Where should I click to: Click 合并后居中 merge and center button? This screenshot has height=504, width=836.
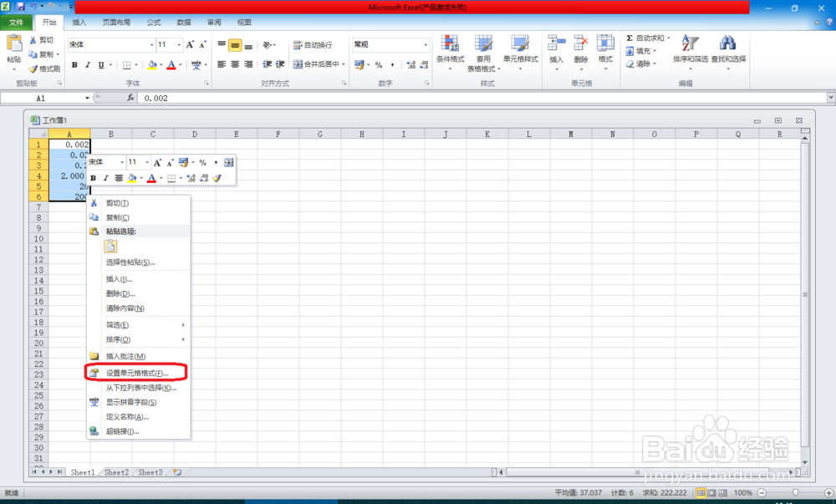click(316, 64)
